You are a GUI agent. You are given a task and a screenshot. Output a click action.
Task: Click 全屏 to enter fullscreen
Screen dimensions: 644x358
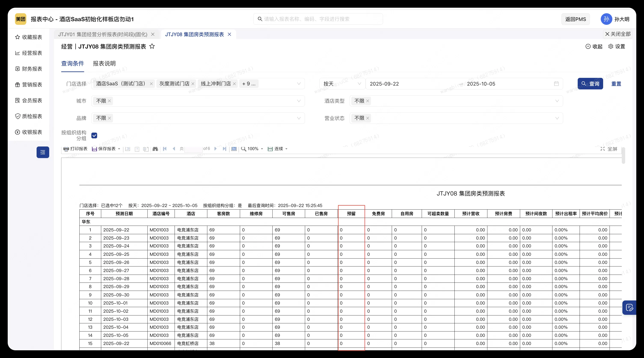point(609,149)
